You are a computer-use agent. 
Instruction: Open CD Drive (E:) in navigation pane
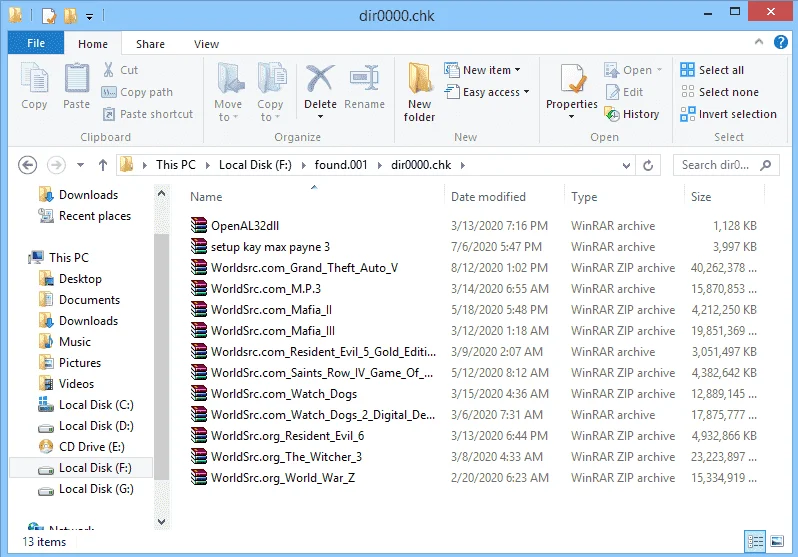tap(81, 447)
